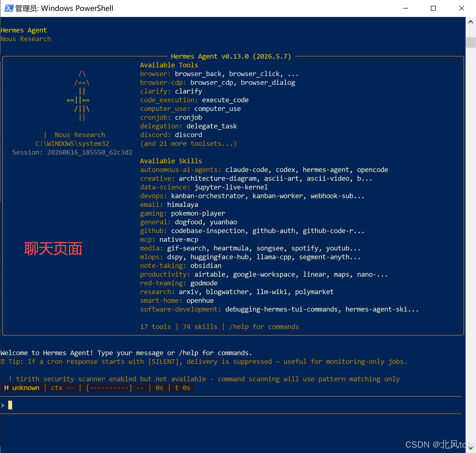
Task: Click the 'native-mcp' skill name
Action: [179, 240]
